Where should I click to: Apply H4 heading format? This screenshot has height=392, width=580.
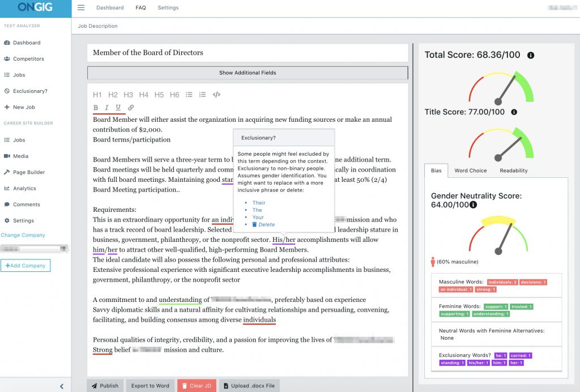point(143,95)
